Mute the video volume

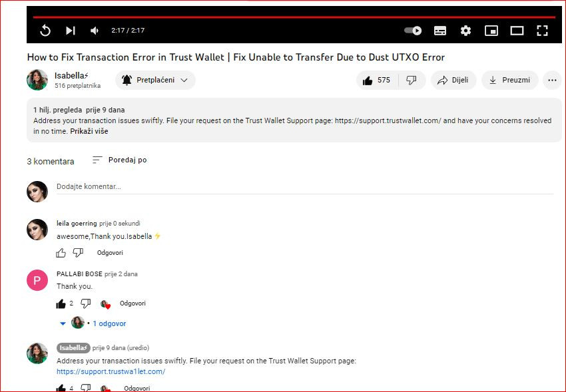[95, 31]
